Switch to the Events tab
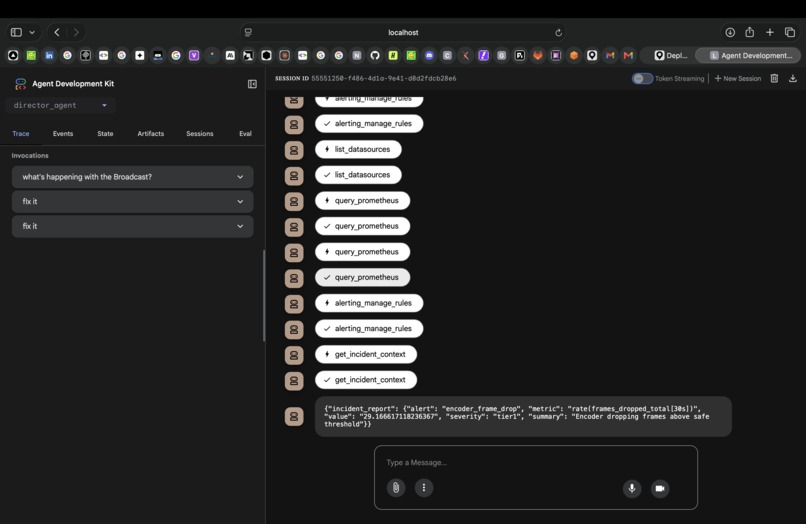Screen dimensions: 806x524 point(63,134)
